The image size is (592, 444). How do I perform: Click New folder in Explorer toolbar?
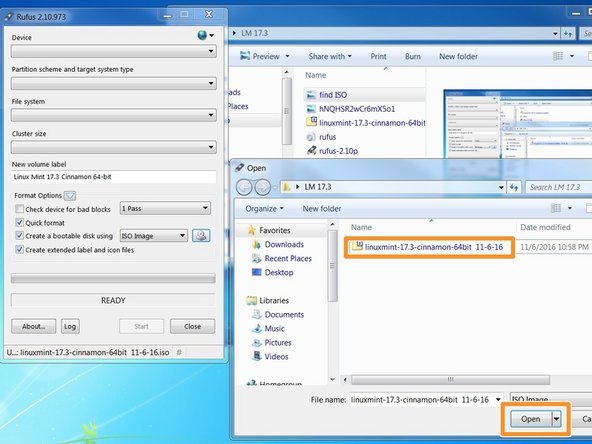(x=458, y=56)
